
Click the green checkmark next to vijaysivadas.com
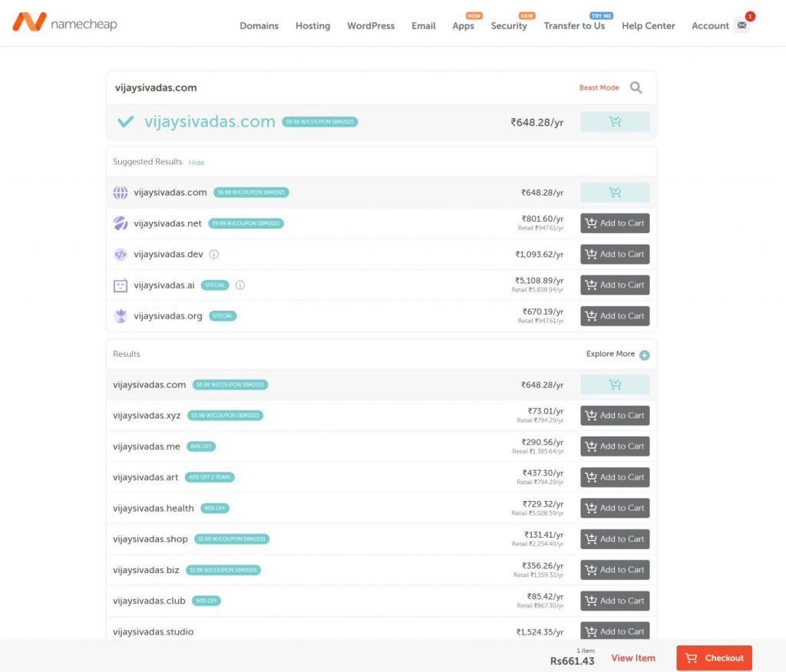coord(125,122)
